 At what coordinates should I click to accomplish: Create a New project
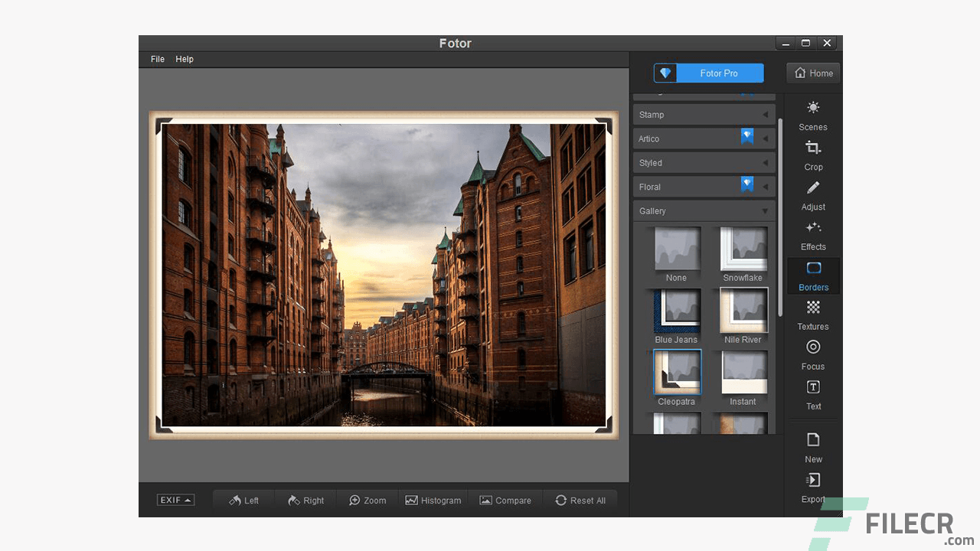pos(812,448)
